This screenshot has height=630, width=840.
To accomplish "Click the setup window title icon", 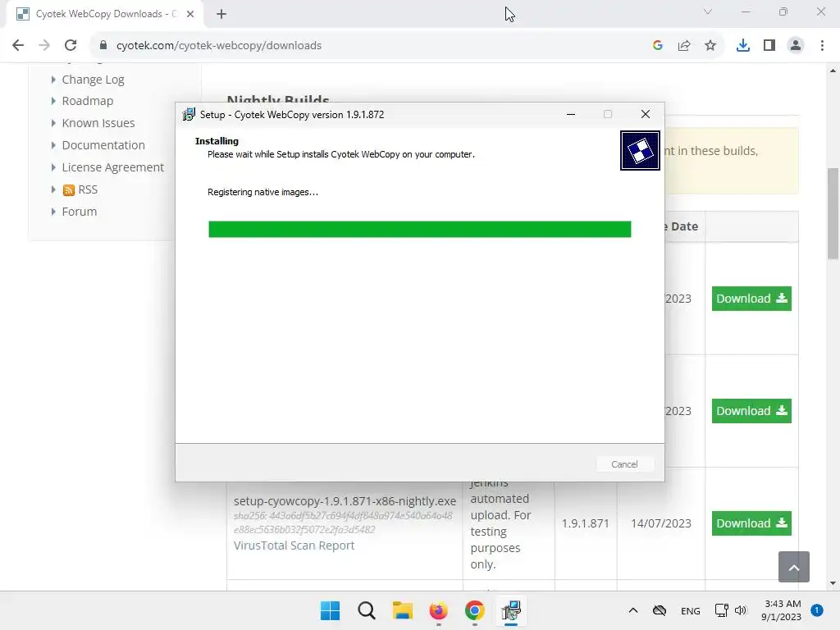I will click(x=189, y=114).
